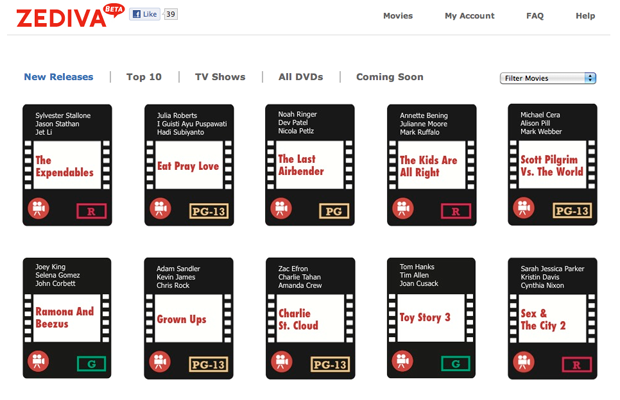Open the TV Shows tab
This screenshot has height=400, width=620.
pos(220,77)
